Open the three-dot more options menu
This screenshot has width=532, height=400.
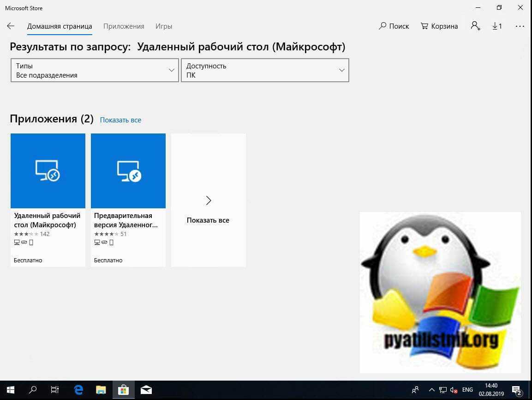click(x=520, y=26)
